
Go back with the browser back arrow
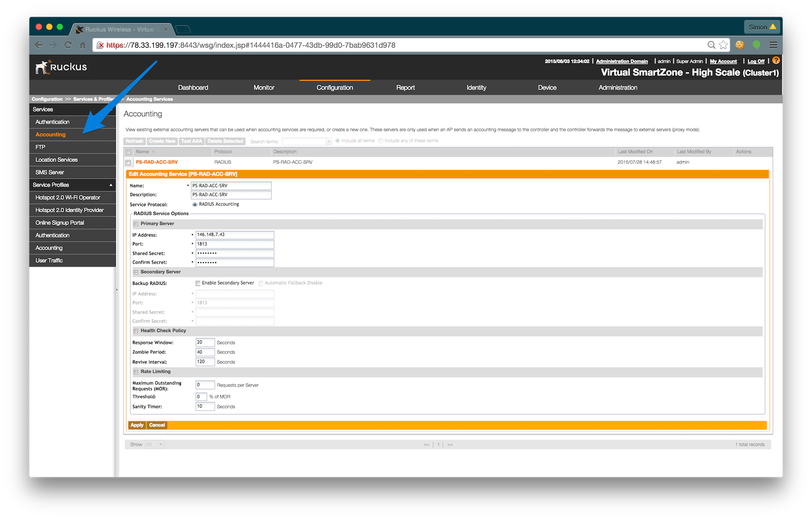[39, 45]
